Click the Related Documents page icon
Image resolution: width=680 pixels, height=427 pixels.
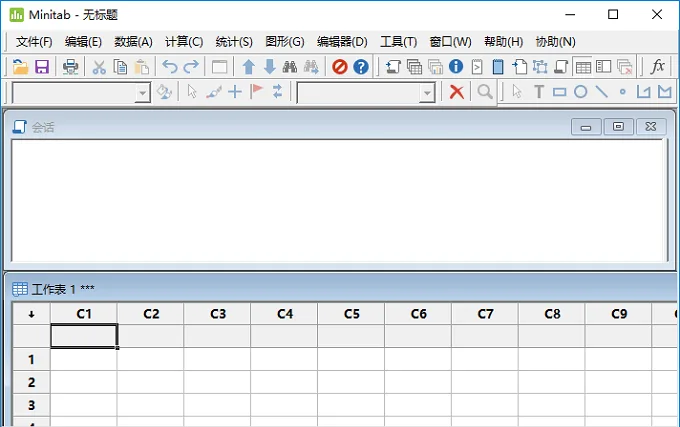pos(520,67)
